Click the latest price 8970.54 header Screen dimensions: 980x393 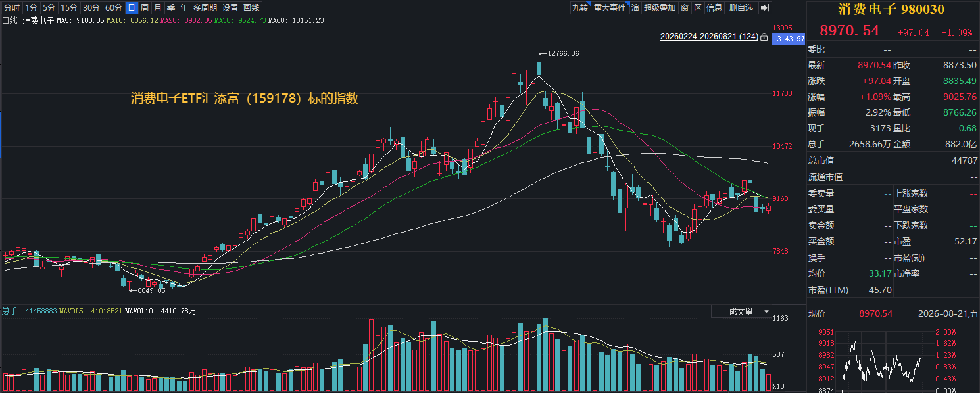click(849, 30)
